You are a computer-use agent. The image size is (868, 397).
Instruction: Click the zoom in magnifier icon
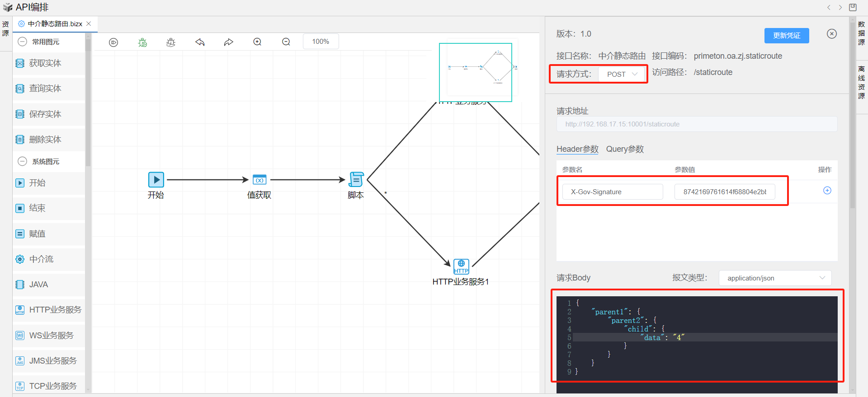click(x=257, y=42)
